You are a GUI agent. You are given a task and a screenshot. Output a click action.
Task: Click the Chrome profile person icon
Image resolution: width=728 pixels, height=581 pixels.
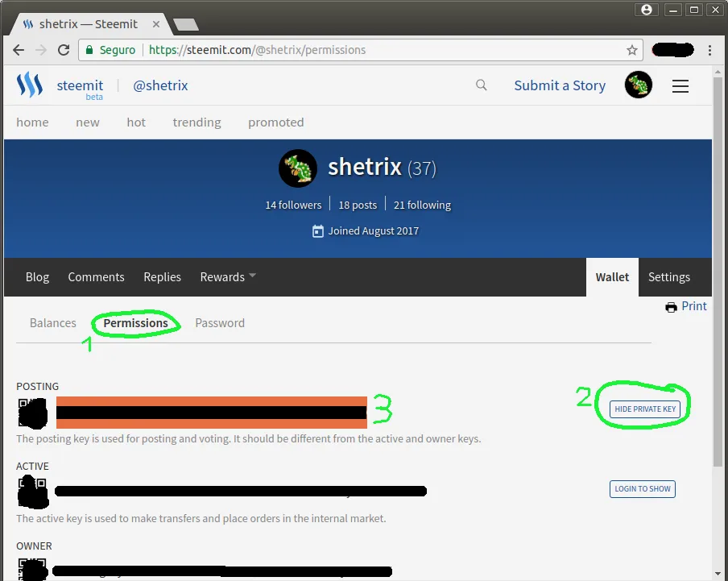[x=647, y=10]
